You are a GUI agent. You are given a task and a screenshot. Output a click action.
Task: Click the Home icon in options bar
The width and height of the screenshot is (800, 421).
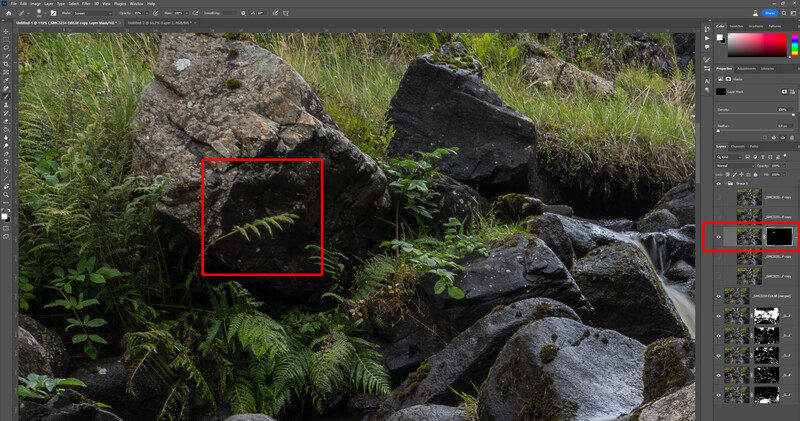click(9, 13)
